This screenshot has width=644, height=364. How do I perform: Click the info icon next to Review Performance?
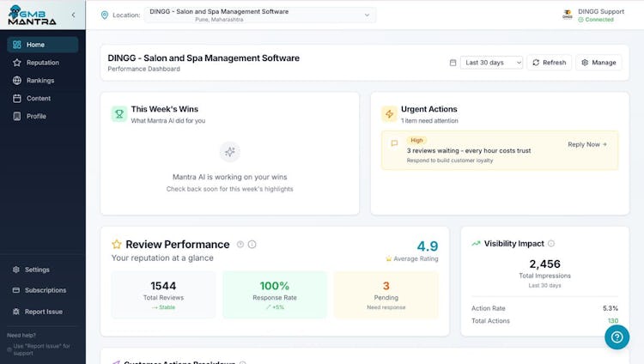(x=252, y=245)
